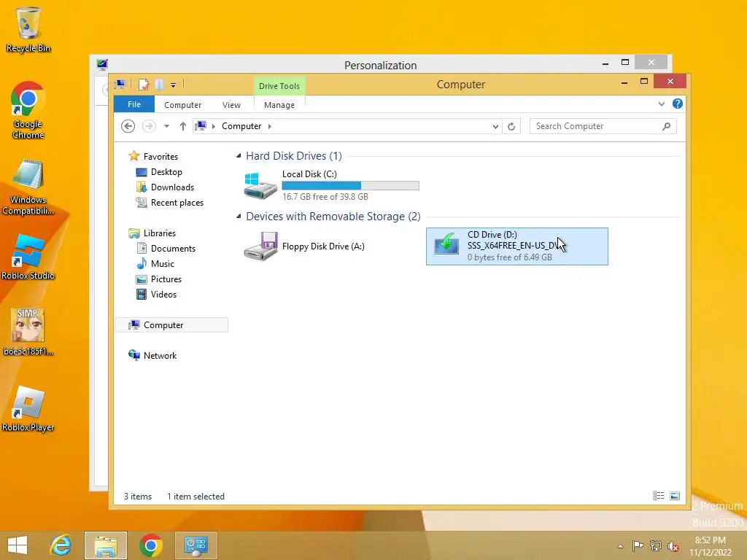
Task: Collapse Devices with Removable Storage group
Action: (239, 216)
